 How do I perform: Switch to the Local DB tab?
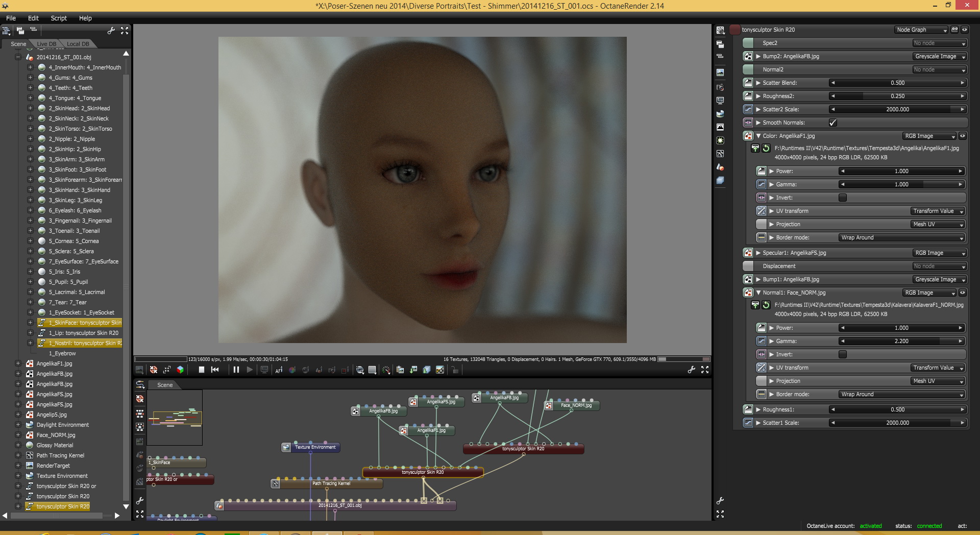[x=78, y=44]
